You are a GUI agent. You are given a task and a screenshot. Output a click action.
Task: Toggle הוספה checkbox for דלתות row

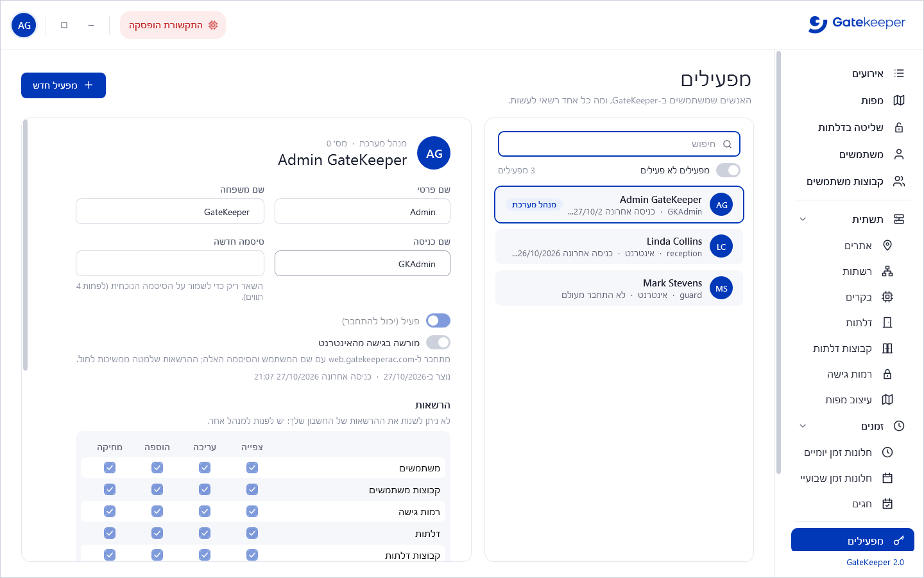[157, 533]
